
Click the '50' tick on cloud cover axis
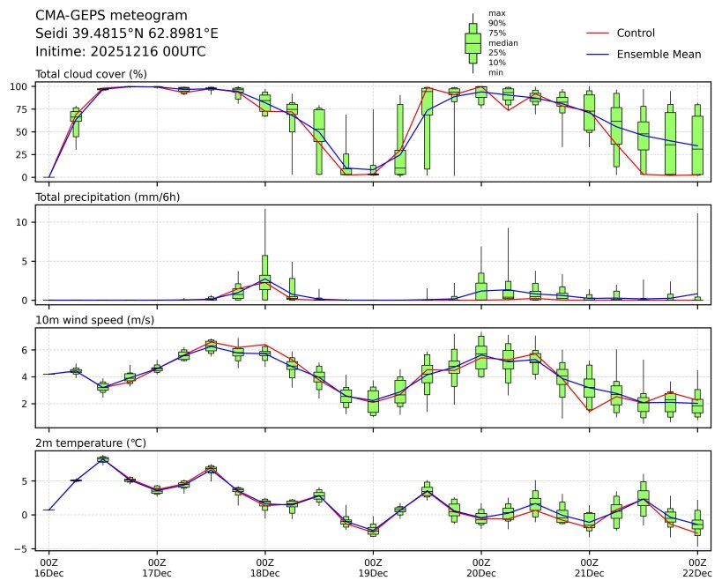[22, 132]
